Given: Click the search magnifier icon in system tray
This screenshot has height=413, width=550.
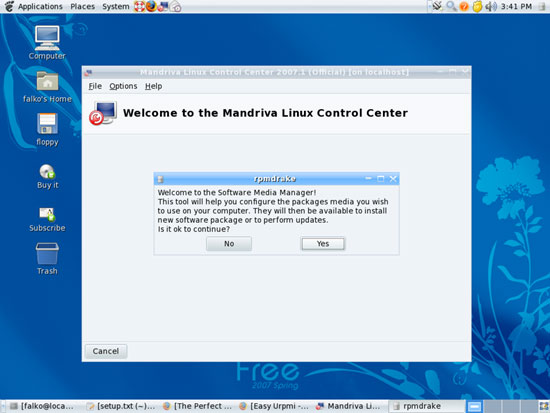Looking at the screenshot, I should point(451,6).
